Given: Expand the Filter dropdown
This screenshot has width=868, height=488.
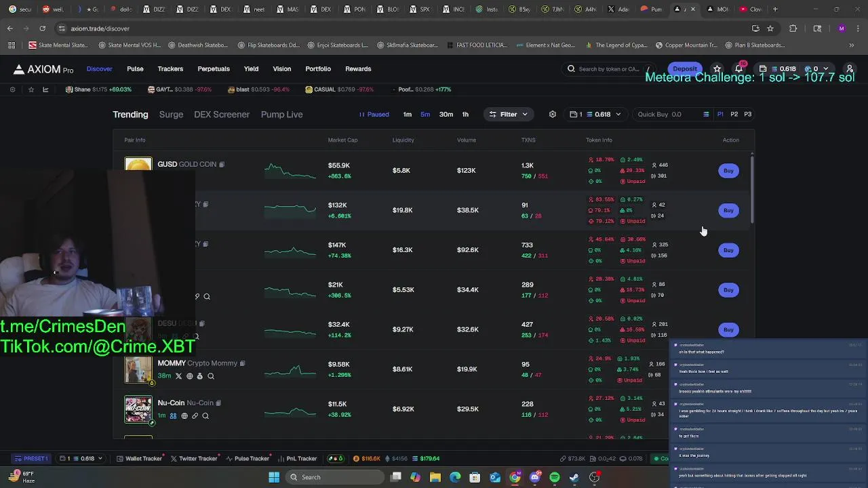Looking at the screenshot, I should click(509, 115).
